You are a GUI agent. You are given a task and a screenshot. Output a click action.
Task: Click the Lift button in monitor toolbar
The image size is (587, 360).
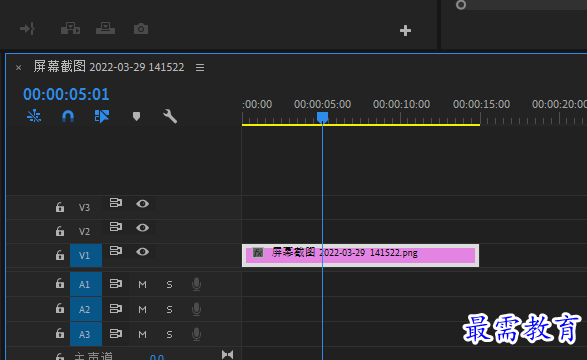click(70, 29)
